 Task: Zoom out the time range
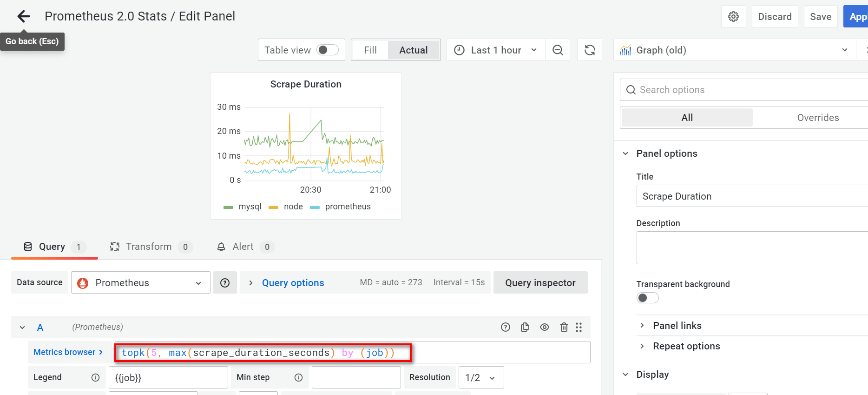point(558,50)
